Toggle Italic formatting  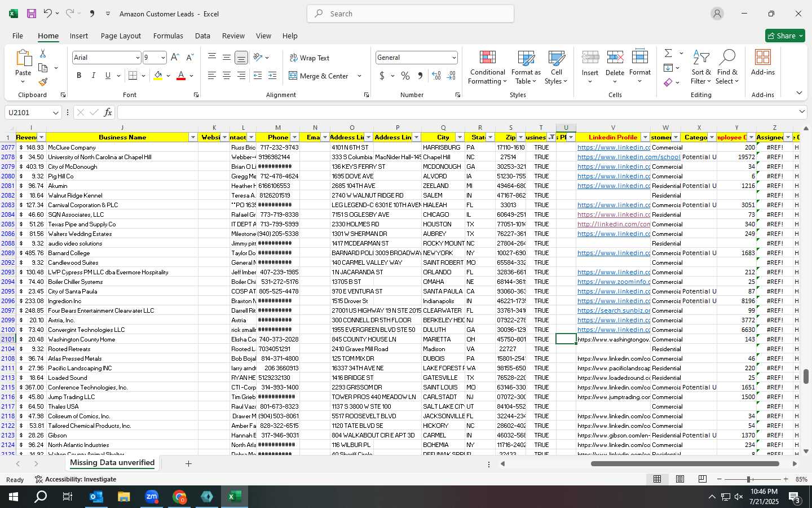(x=94, y=76)
